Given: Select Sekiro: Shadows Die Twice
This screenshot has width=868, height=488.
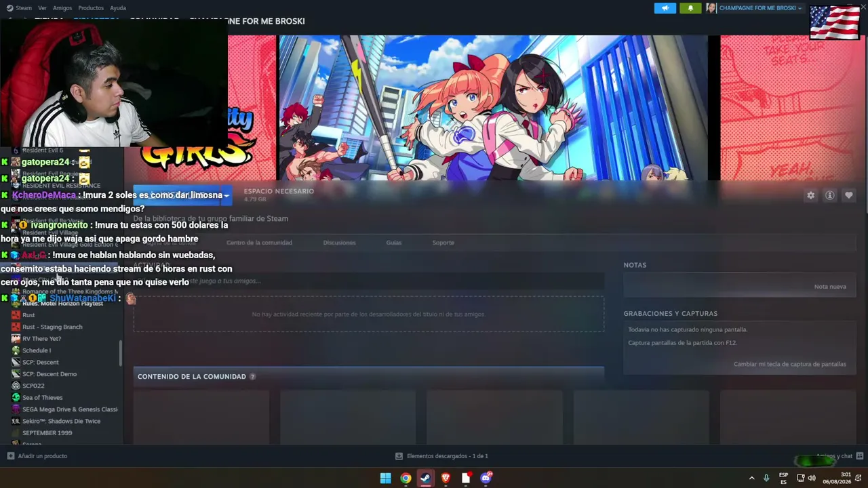Looking at the screenshot, I should coord(61,421).
